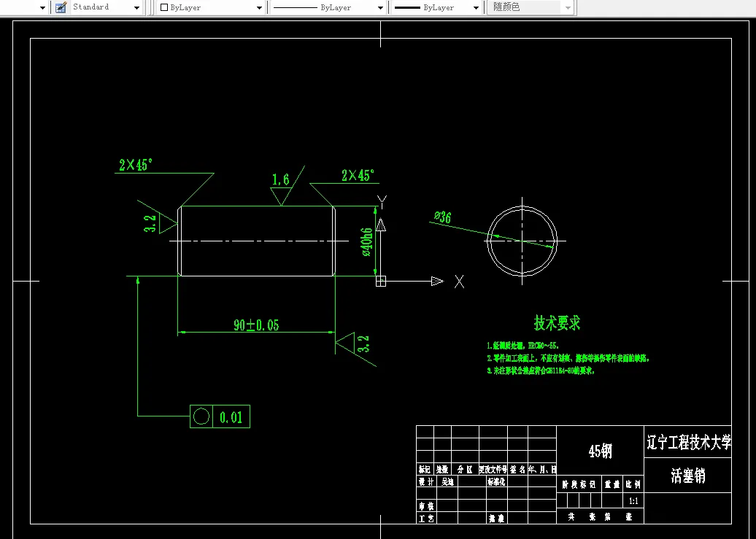This screenshot has width=756, height=539.
Task: Select the 标记 header cell in title block
Action: click(425, 469)
